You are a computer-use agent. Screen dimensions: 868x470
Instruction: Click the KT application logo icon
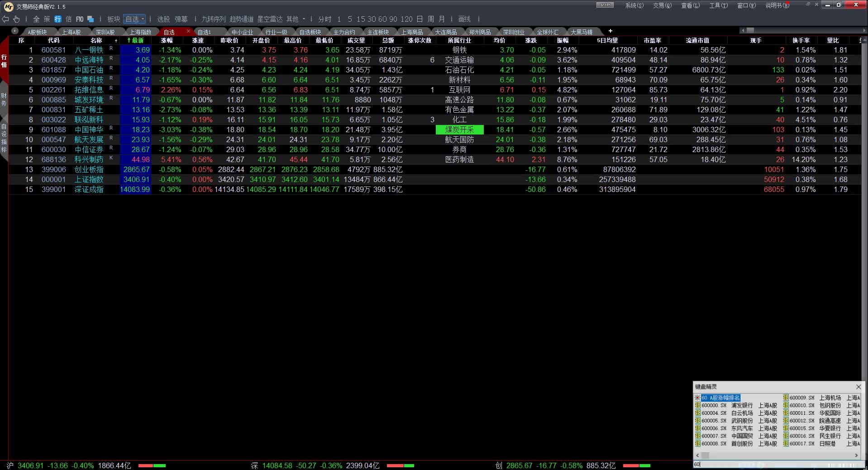[x=8, y=6]
